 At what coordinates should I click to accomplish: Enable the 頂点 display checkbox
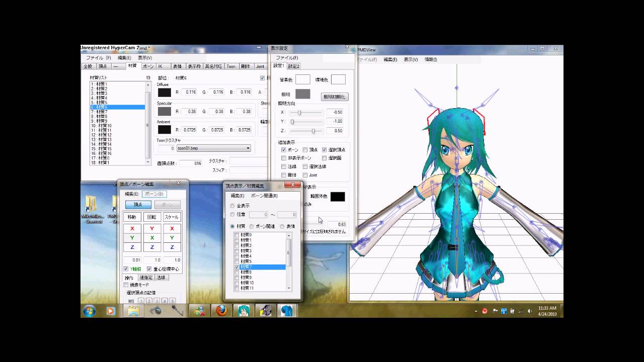305,150
